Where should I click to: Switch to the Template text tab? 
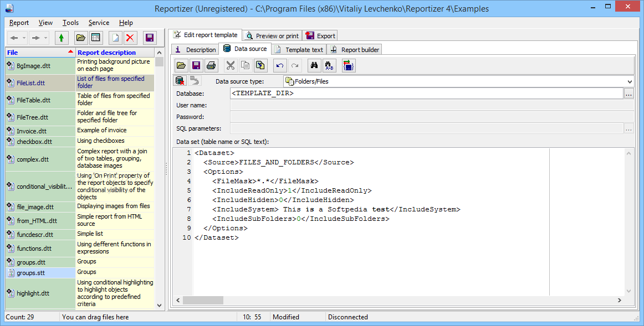pos(299,50)
